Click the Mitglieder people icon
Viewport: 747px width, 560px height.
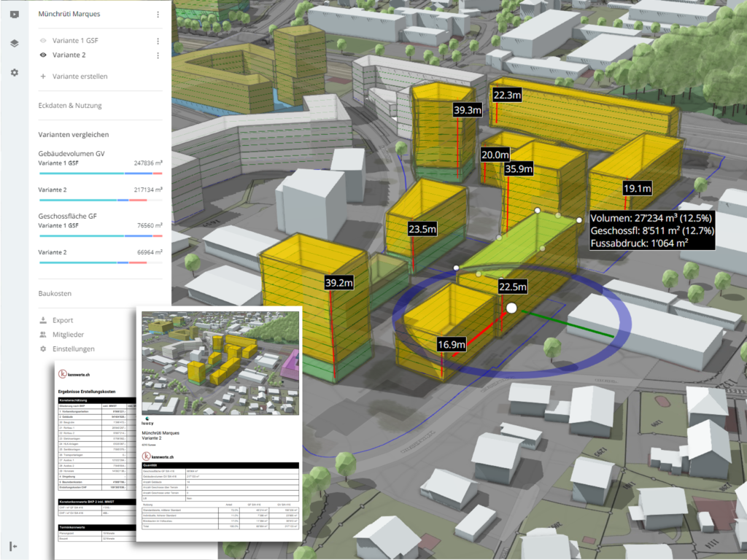coord(43,335)
